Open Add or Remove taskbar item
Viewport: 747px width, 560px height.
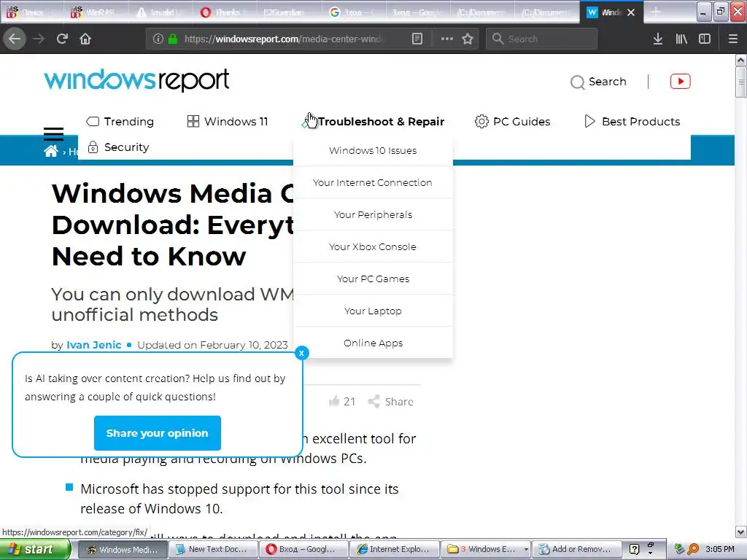(576, 549)
